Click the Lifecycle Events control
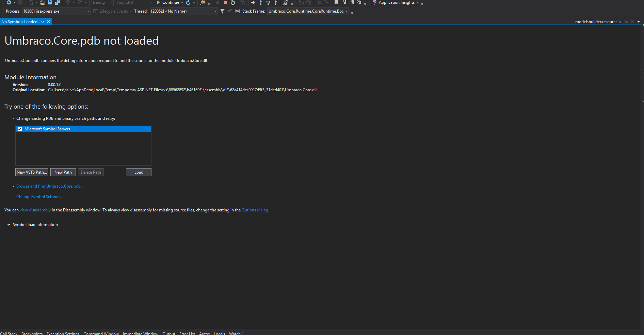Viewport: 644px width, 335px height. tap(112, 11)
